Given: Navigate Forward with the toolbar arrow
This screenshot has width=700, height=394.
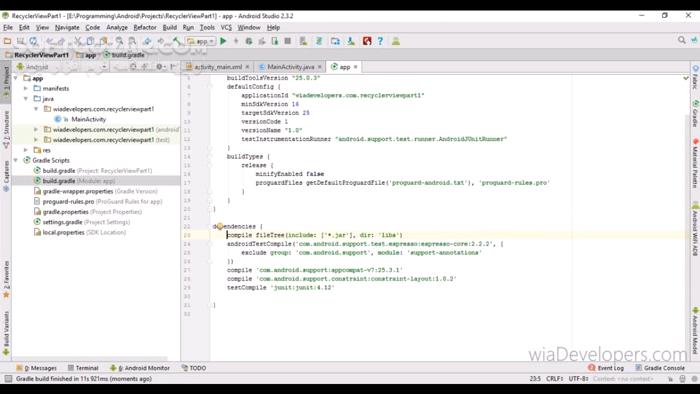Looking at the screenshot, I should 161,41.
